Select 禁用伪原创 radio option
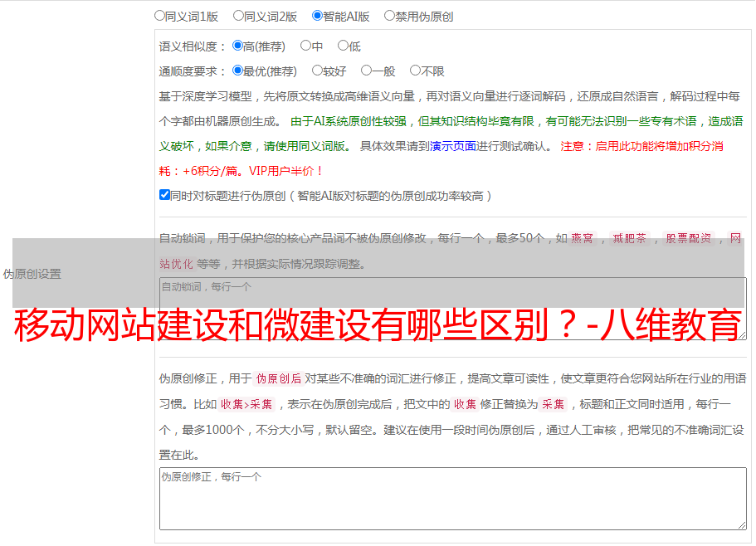The width and height of the screenshot is (756, 546). tap(389, 16)
